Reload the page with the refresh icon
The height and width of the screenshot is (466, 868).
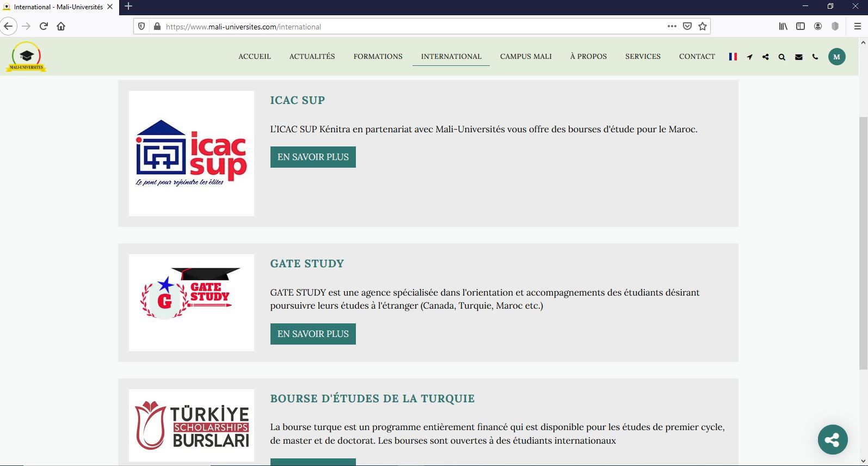[44, 26]
